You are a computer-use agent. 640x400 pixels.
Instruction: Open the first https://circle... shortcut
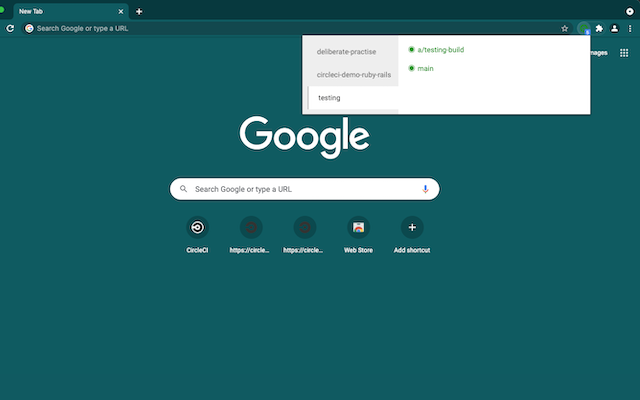click(249, 234)
